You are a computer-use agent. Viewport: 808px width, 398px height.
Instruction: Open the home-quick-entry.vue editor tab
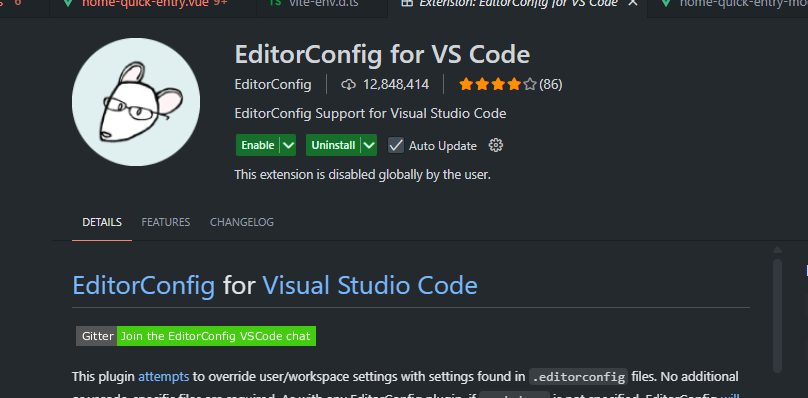pyautogui.click(x=153, y=4)
